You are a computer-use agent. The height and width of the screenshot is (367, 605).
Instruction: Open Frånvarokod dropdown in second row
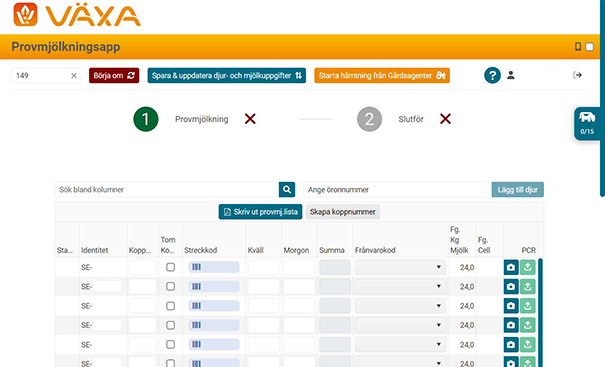[400, 286]
